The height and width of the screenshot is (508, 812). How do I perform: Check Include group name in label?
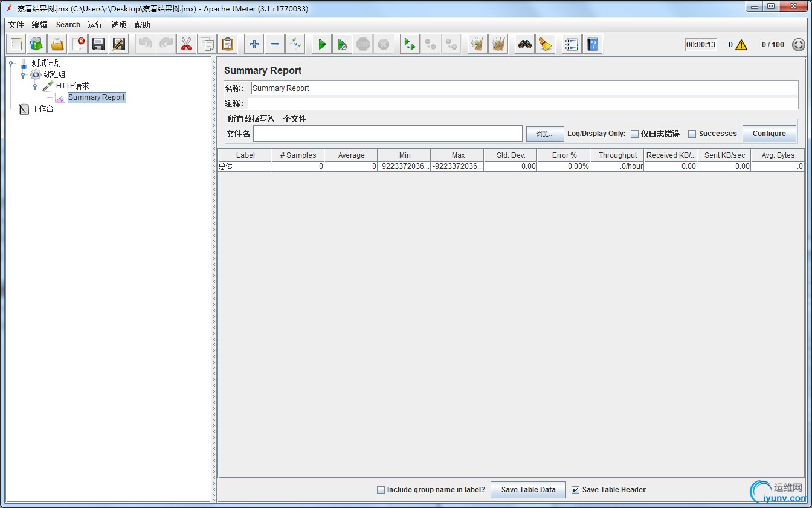[381, 490]
